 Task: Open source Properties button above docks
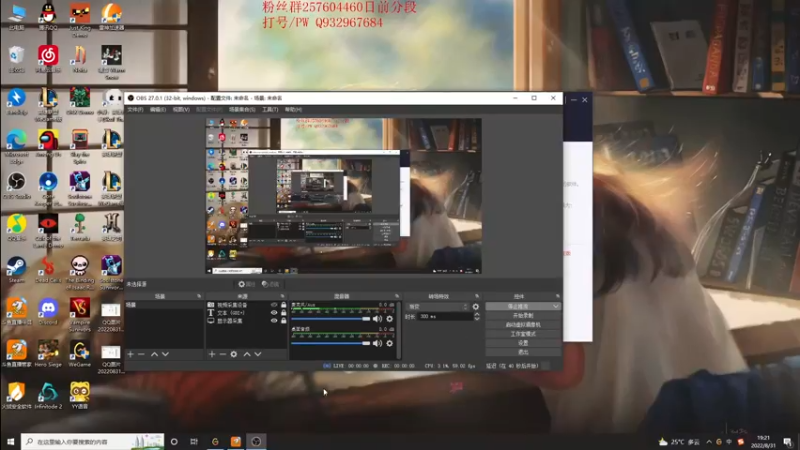pyautogui.click(x=247, y=284)
